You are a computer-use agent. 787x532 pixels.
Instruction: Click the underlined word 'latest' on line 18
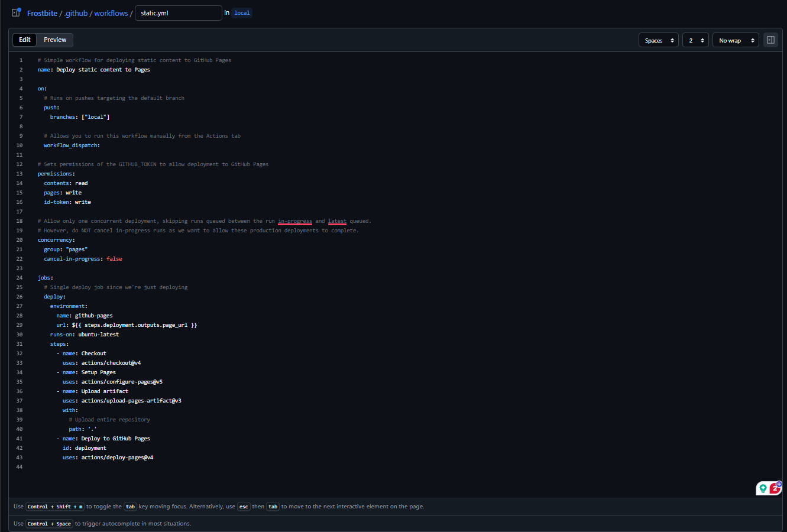point(337,221)
